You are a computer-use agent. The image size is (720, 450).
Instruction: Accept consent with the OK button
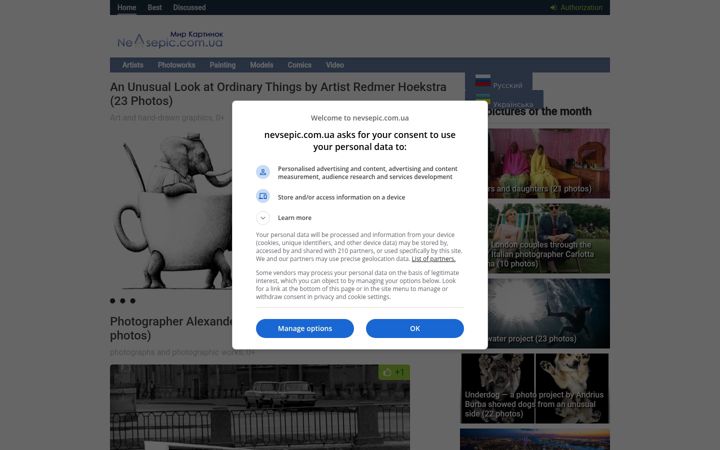click(x=415, y=328)
